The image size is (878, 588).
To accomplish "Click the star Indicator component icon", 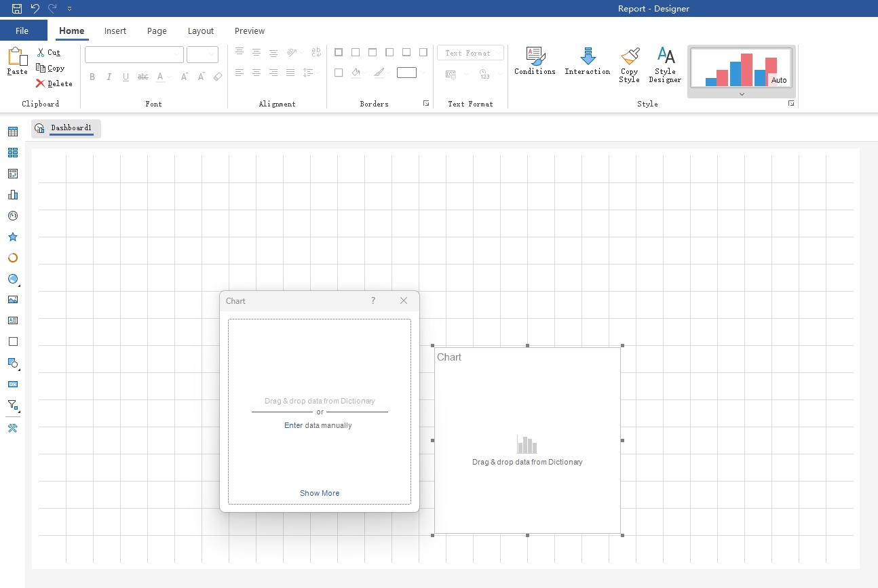I will coord(13,237).
